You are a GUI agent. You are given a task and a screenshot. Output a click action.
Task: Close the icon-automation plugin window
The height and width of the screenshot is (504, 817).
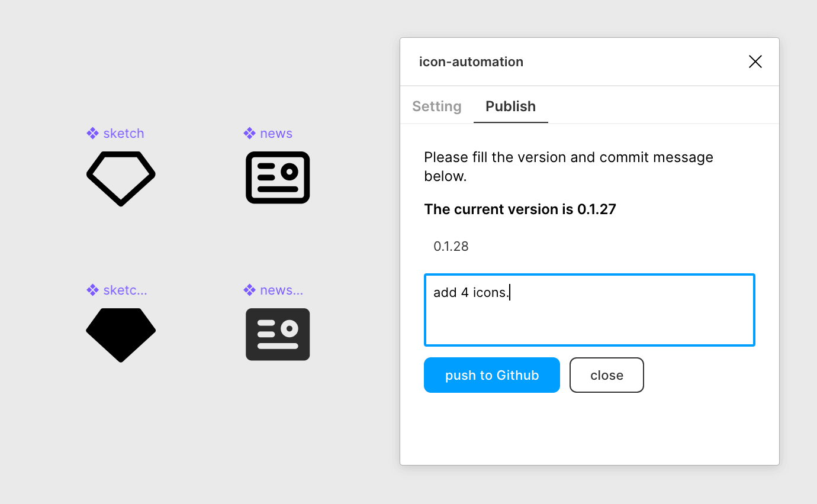click(x=755, y=62)
